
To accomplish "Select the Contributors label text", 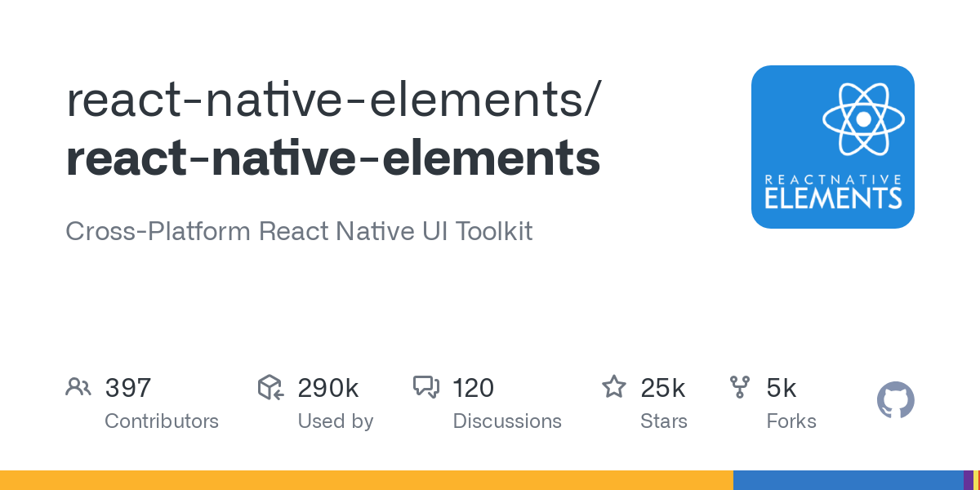I will 161,421.
